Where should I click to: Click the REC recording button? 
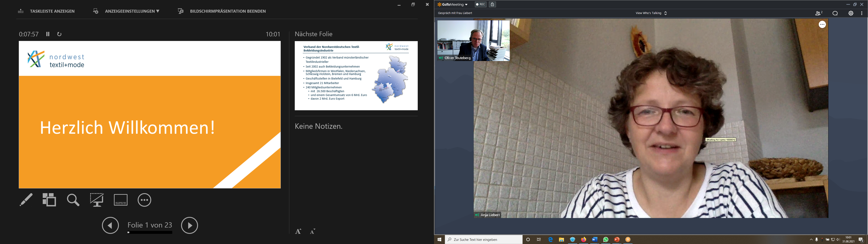[x=481, y=4]
